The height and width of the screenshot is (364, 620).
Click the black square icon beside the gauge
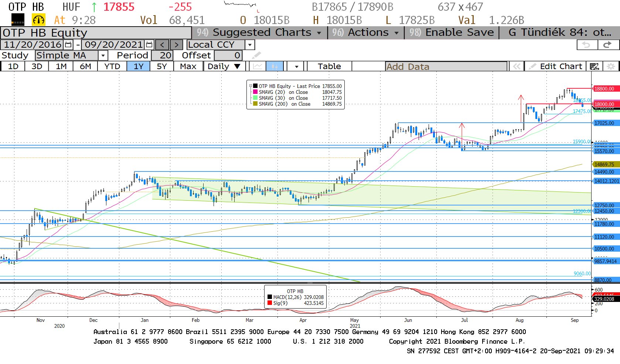coord(18,20)
